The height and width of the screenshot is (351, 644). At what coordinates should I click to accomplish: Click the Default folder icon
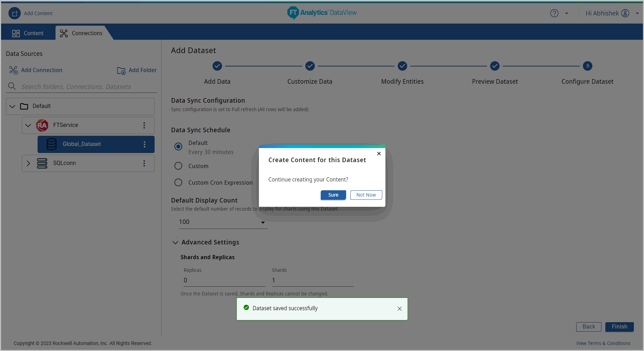coord(24,106)
